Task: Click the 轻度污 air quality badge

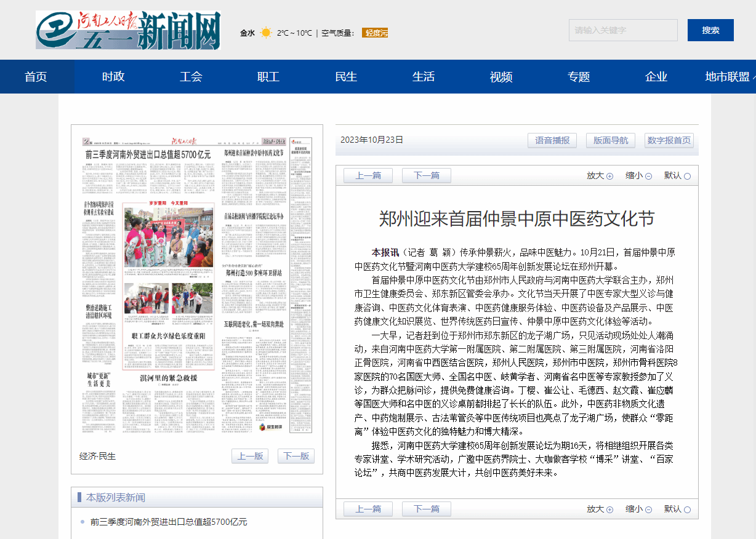Action: (375, 33)
